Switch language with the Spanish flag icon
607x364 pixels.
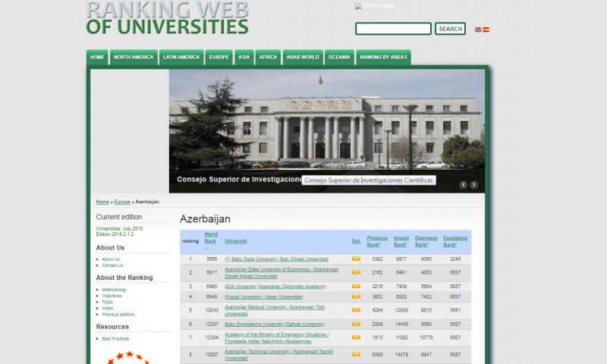[x=486, y=30]
